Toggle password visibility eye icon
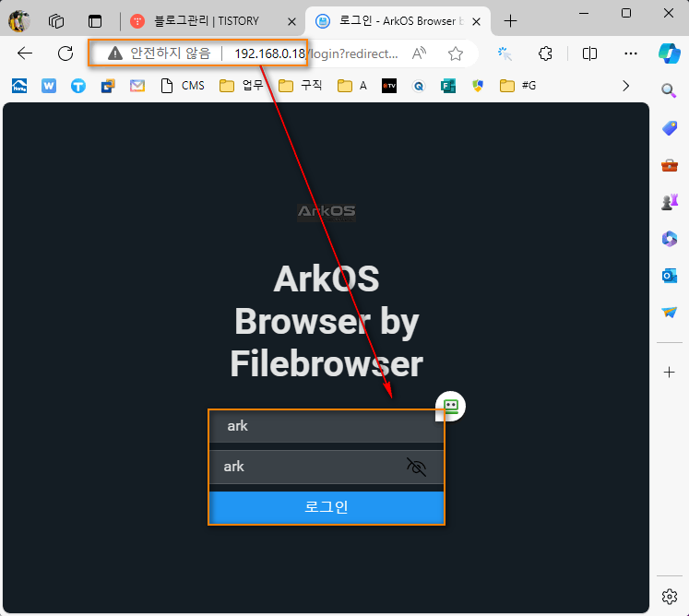Viewport: 689px width, 616px height. click(416, 467)
